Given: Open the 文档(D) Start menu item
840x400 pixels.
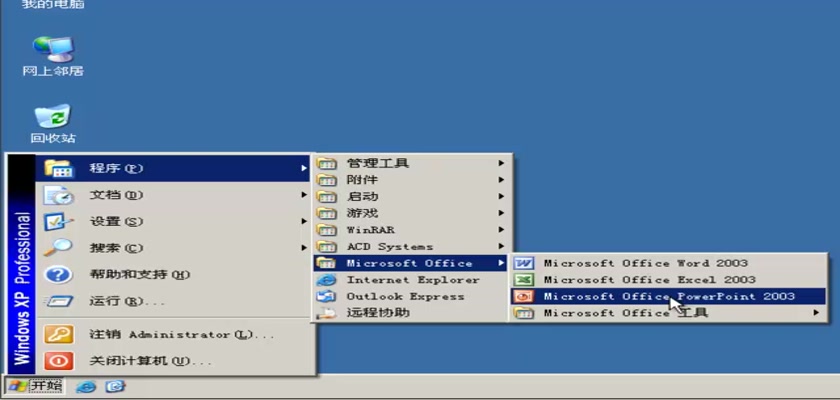Looking at the screenshot, I should 173,195.
